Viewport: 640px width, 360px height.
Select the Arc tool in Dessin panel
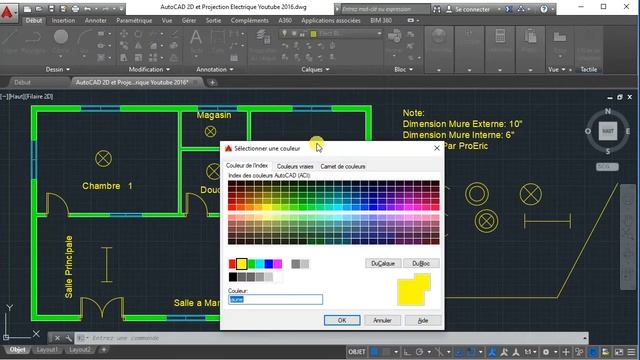coord(84,38)
